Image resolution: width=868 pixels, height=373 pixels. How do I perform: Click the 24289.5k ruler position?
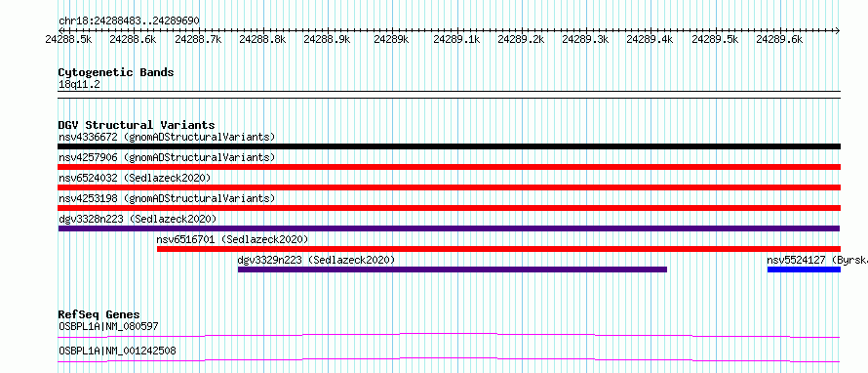pos(715,39)
